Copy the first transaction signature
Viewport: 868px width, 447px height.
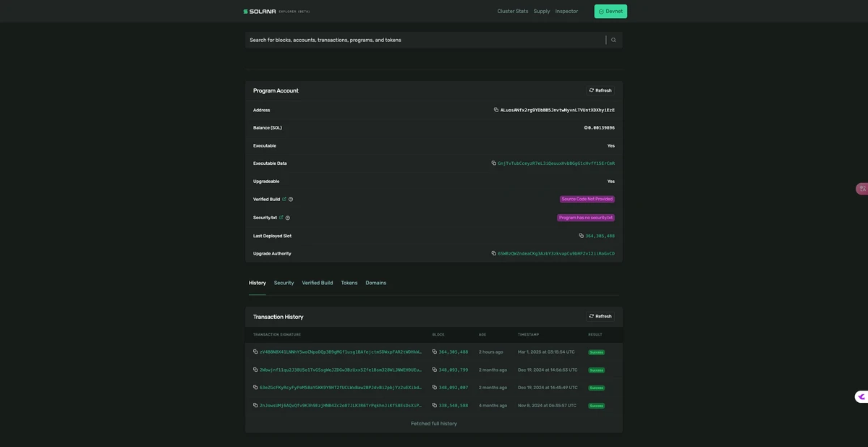pyautogui.click(x=255, y=352)
